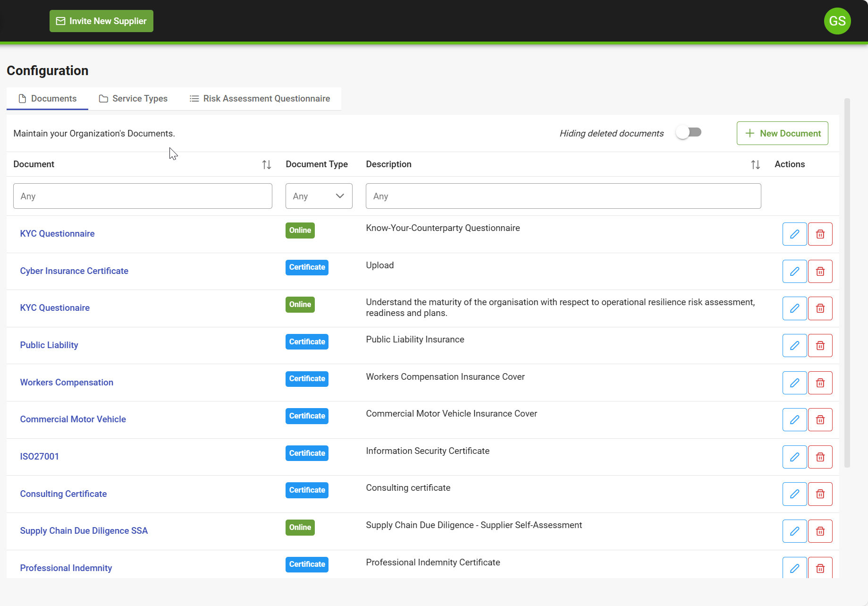Edit the Professional Indemnity row
This screenshot has width=868, height=606.
point(794,568)
